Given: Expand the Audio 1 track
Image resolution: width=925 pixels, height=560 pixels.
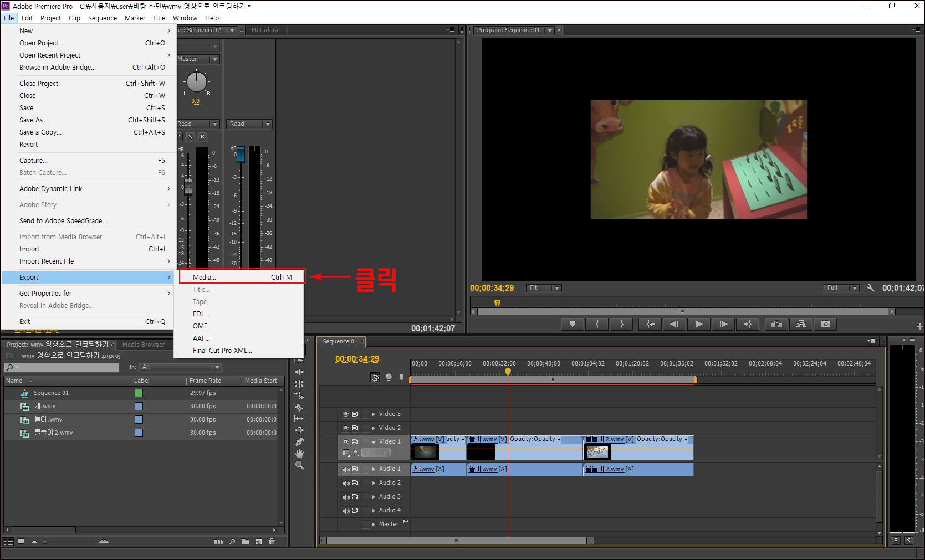Looking at the screenshot, I should click(x=374, y=469).
